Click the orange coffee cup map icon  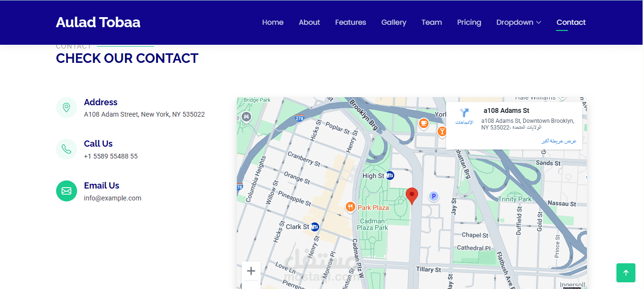click(423, 124)
